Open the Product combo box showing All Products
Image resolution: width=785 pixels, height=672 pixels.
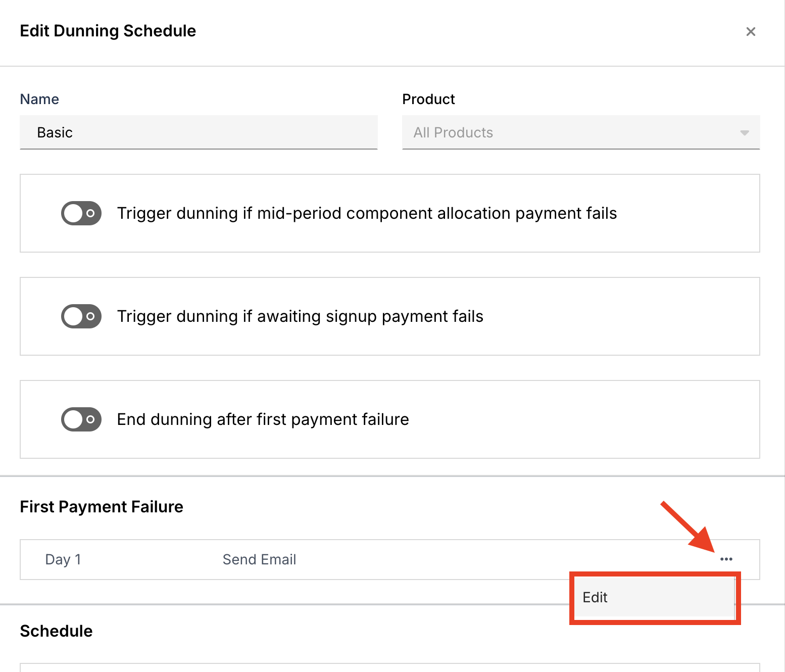(581, 132)
